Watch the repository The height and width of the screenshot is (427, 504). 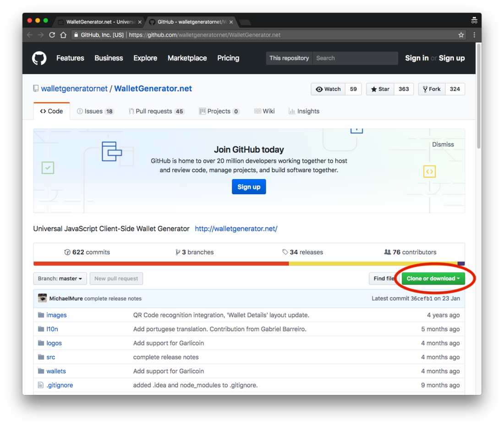[x=328, y=89]
